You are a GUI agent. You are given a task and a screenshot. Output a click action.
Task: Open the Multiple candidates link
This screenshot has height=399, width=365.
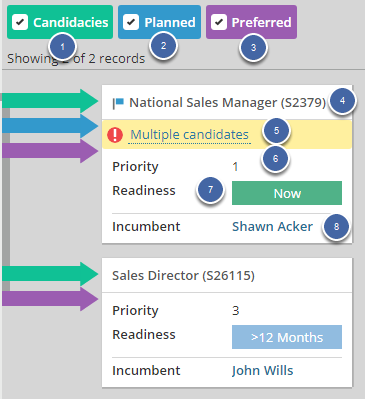click(189, 135)
